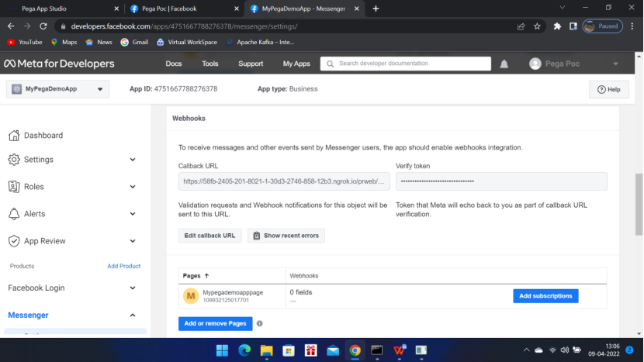Open My Apps in header
644x362 pixels.
(296, 64)
